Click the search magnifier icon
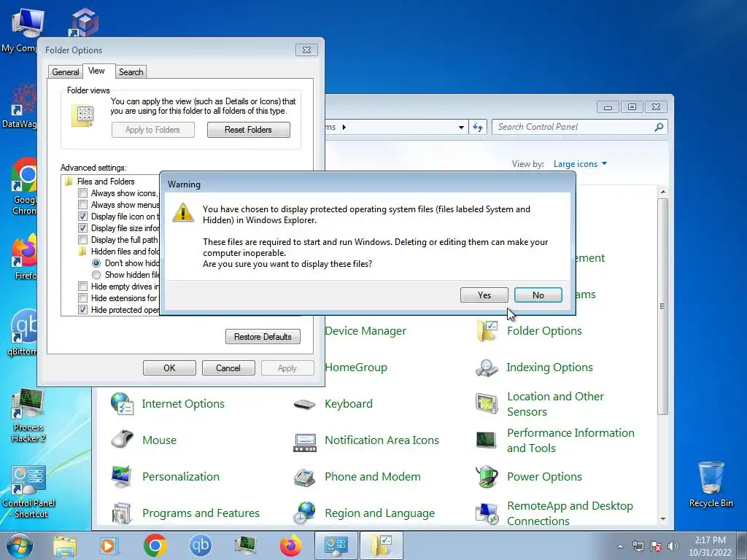The height and width of the screenshot is (560, 747). (x=659, y=127)
